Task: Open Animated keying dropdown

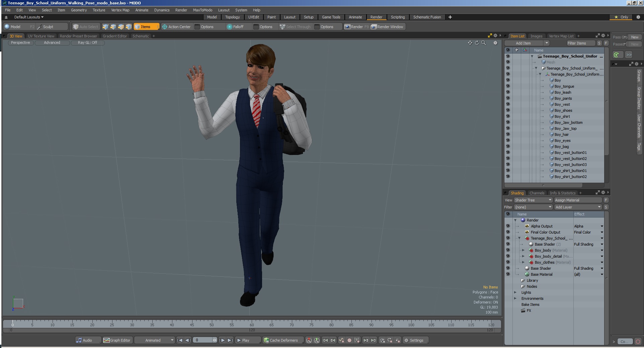Action: (155, 340)
